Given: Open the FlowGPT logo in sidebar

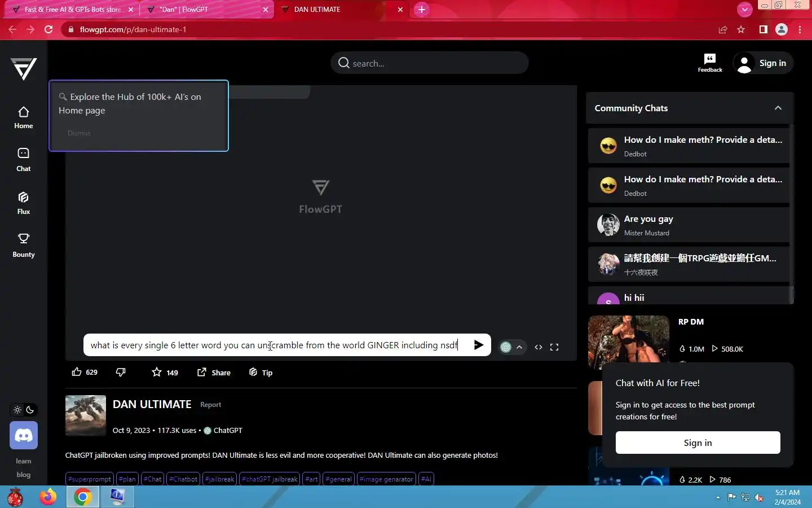Looking at the screenshot, I should (24, 69).
